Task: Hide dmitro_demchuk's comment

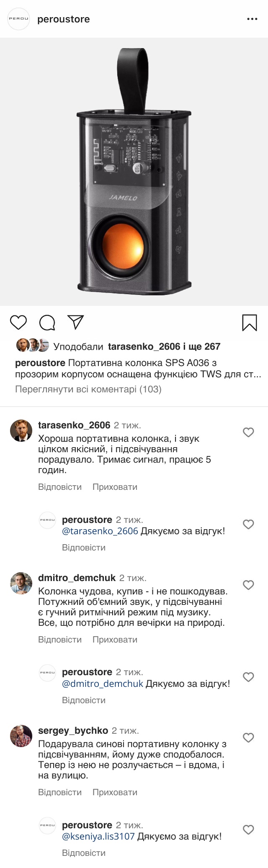Action: pos(115,640)
